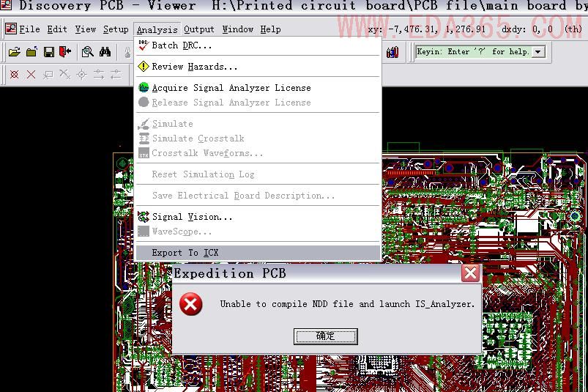Confirm the error dialog with 确定 button
Viewport: 588px width, 392px height.
pyautogui.click(x=326, y=336)
